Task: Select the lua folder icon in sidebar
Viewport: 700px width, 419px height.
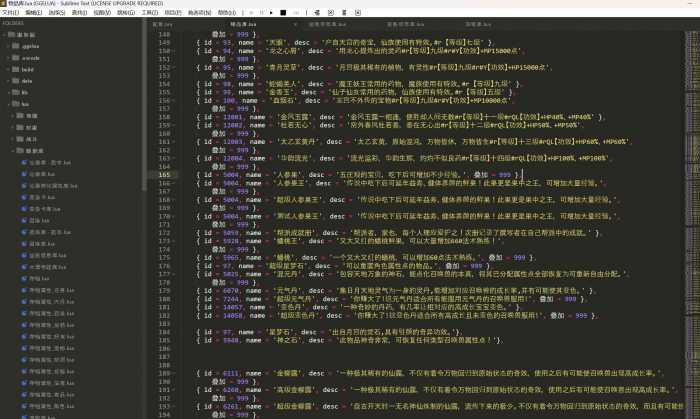Action: click(16, 104)
